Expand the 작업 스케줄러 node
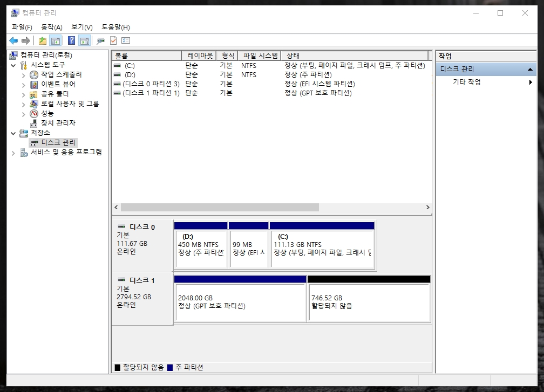This screenshot has height=392, width=544. point(24,75)
